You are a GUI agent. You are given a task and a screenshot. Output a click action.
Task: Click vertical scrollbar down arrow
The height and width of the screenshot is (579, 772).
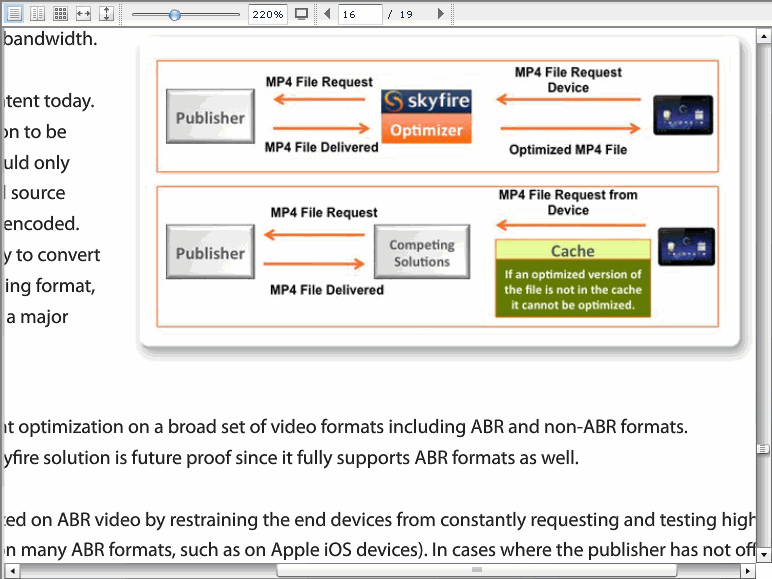pos(764,554)
